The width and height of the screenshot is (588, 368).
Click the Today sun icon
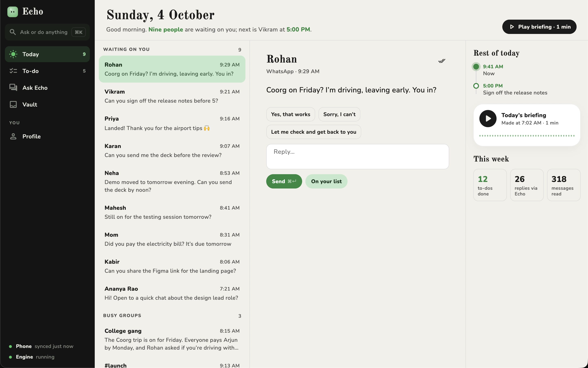click(x=13, y=54)
